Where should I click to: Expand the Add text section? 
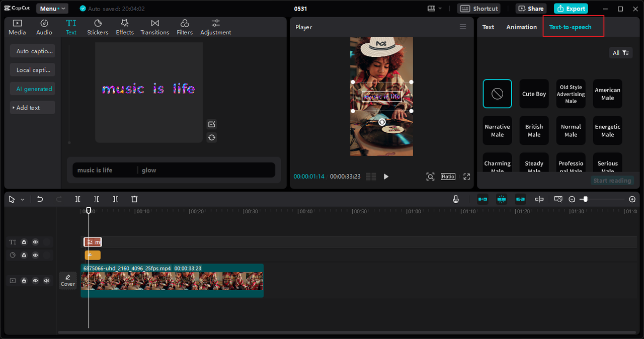tap(32, 108)
